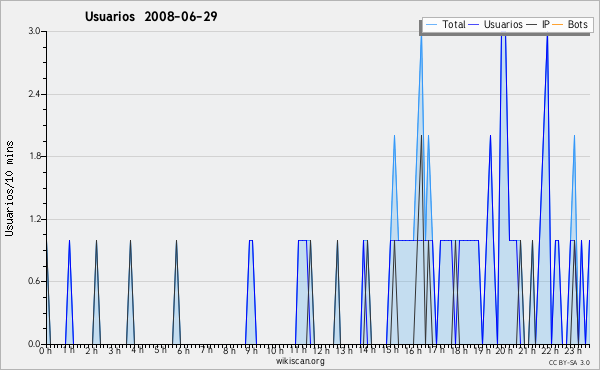Image resolution: width=600 pixels, height=370 pixels.
Task: Click the IP spike near 6 h
Action: point(176,291)
